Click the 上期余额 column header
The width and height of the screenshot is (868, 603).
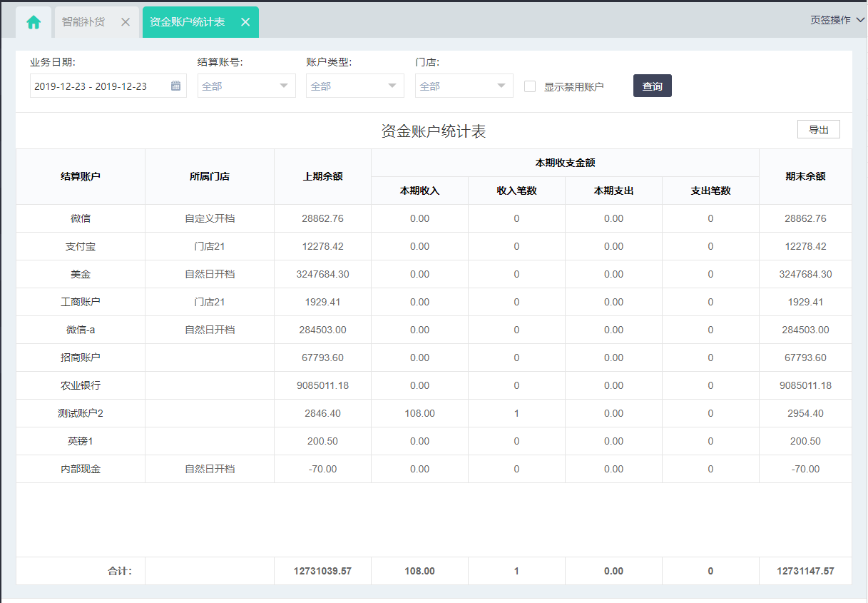(x=323, y=176)
